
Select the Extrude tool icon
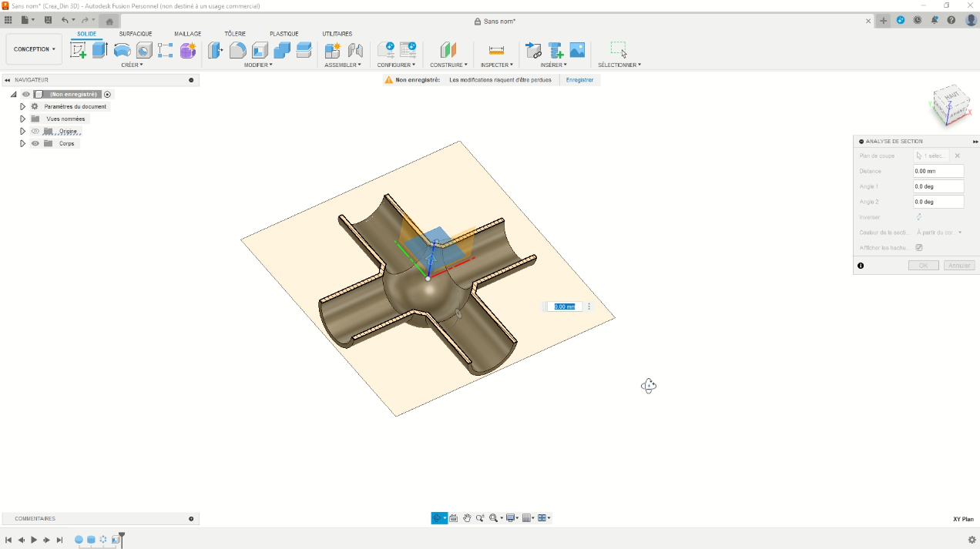pyautogui.click(x=99, y=50)
